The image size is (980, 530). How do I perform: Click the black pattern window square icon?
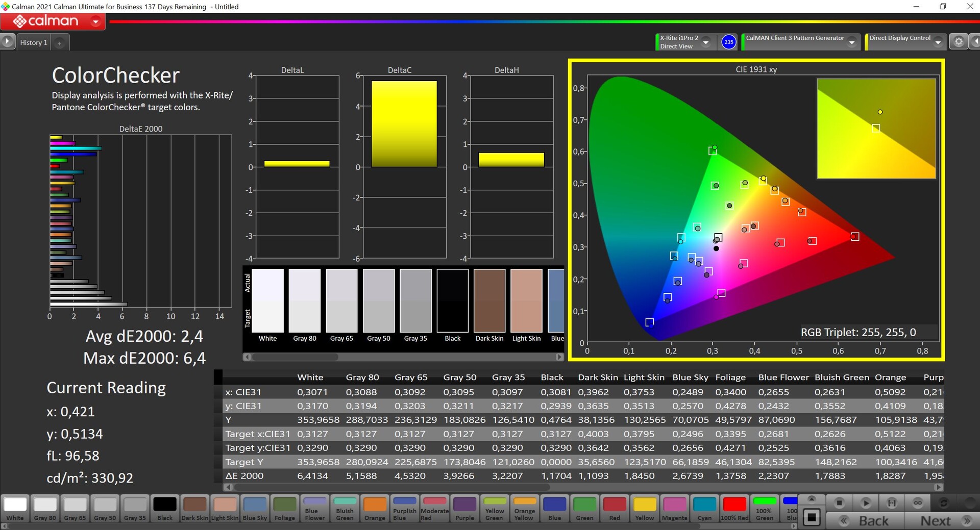click(x=812, y=518)
